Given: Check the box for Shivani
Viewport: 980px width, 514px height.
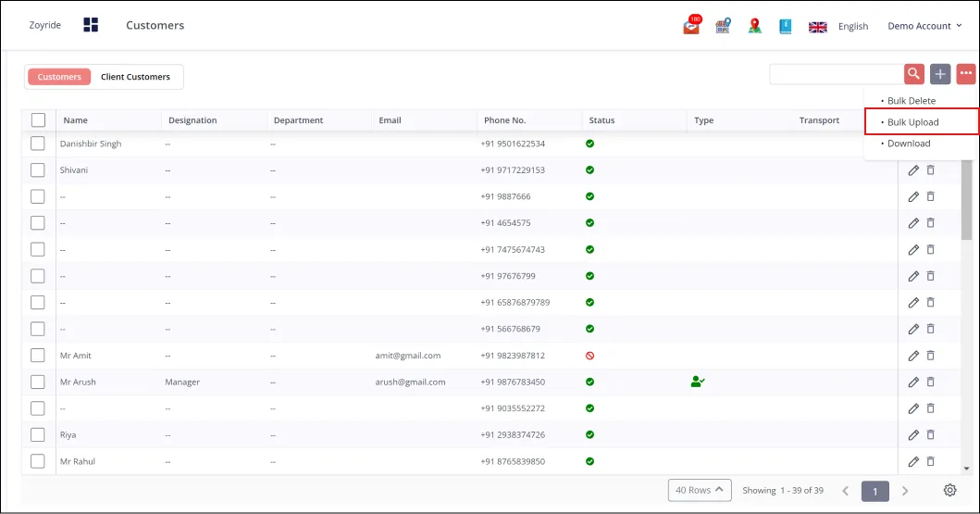Looking at the screenshot, I should point(38,170).
